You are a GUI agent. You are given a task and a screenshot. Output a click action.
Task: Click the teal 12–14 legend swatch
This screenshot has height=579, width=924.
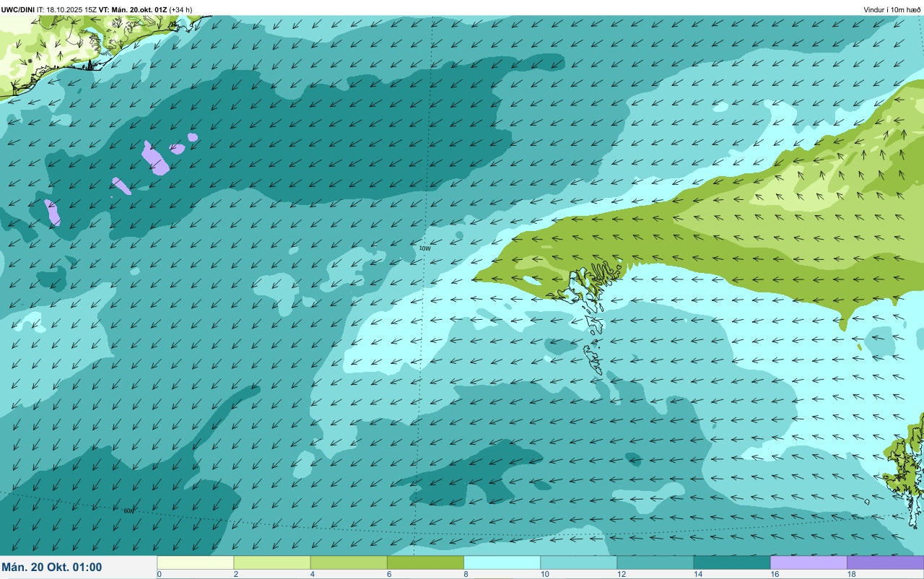pyautogui.click(x=655, y=562)
